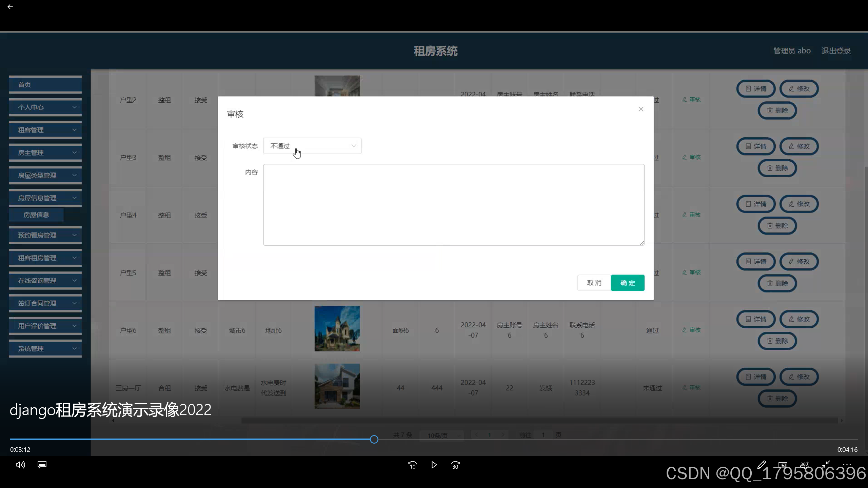The height and width of the screenshot is (488, 868).
Task: Click 删除 button for 户型5 row
Action: click(777, 283)
